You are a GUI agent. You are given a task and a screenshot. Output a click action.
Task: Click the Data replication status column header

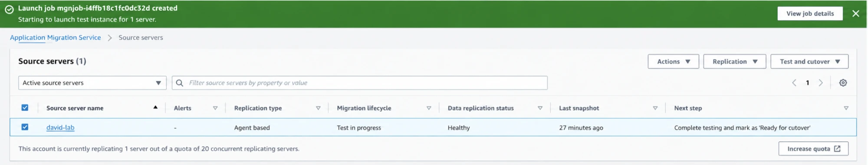click(x=480, y=108)
